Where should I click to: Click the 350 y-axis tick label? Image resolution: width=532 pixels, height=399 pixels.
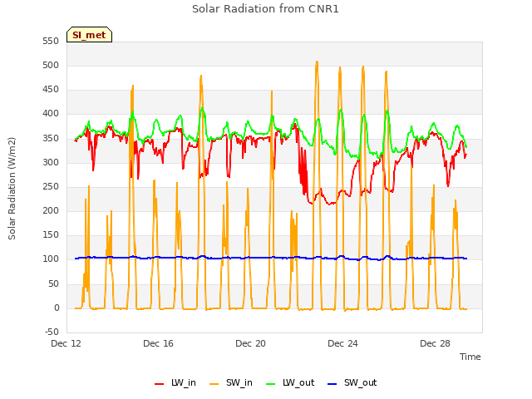(51, 139)
